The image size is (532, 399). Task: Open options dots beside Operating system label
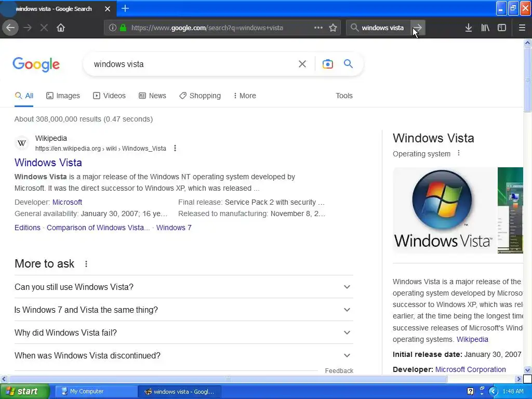pyautogui.click(x=459, y=153)
